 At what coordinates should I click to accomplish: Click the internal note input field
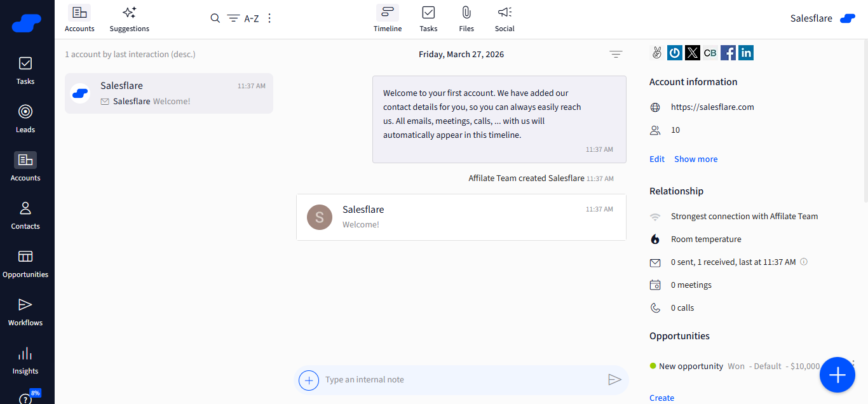point(463,380)
